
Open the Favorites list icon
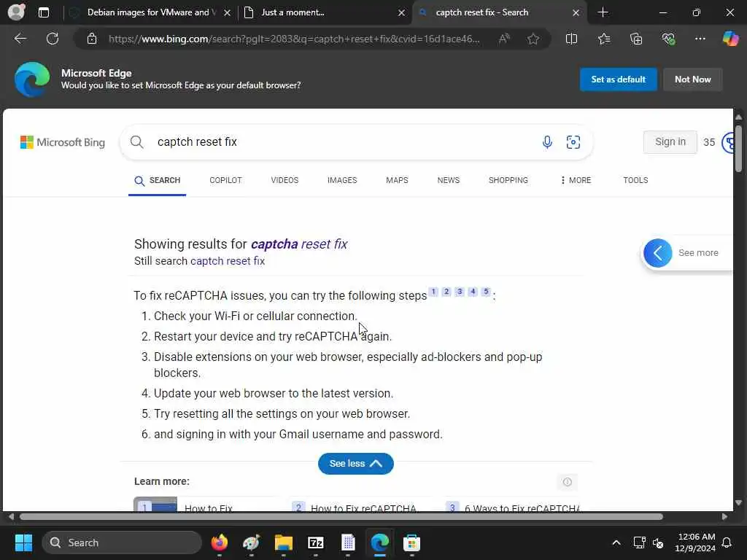603,39
